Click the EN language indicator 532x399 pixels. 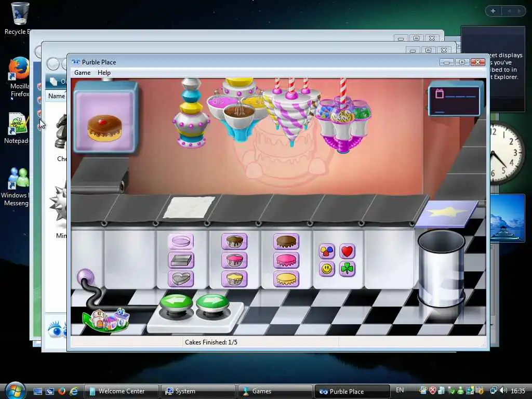click(x=400, y=390)
